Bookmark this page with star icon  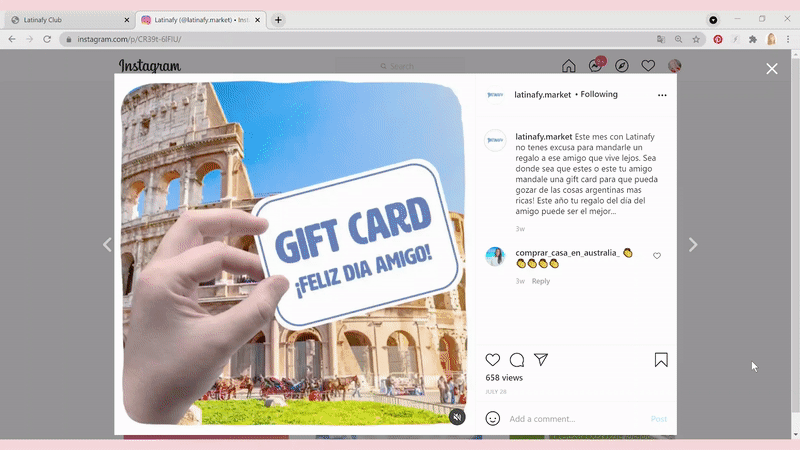[697, 39]
